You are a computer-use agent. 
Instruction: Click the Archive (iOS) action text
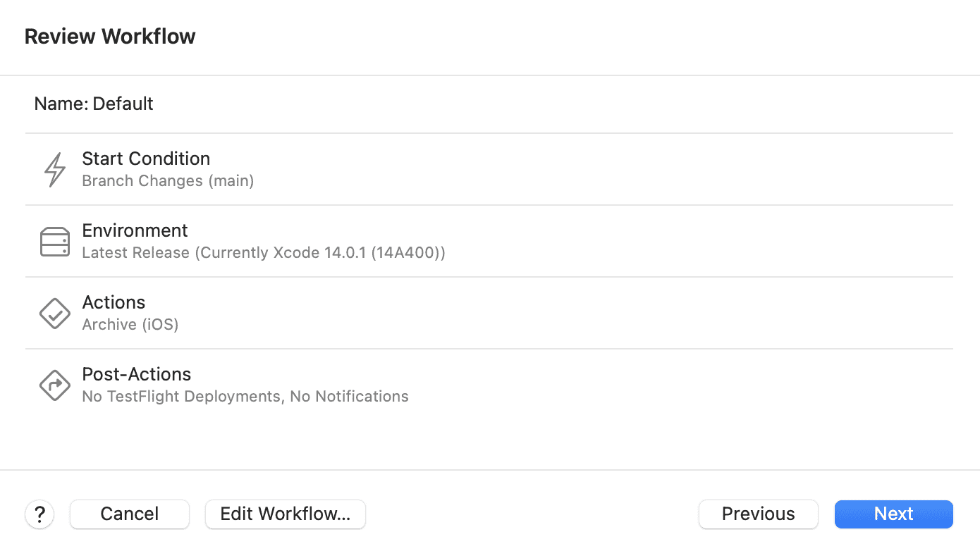tap(130, 325)
